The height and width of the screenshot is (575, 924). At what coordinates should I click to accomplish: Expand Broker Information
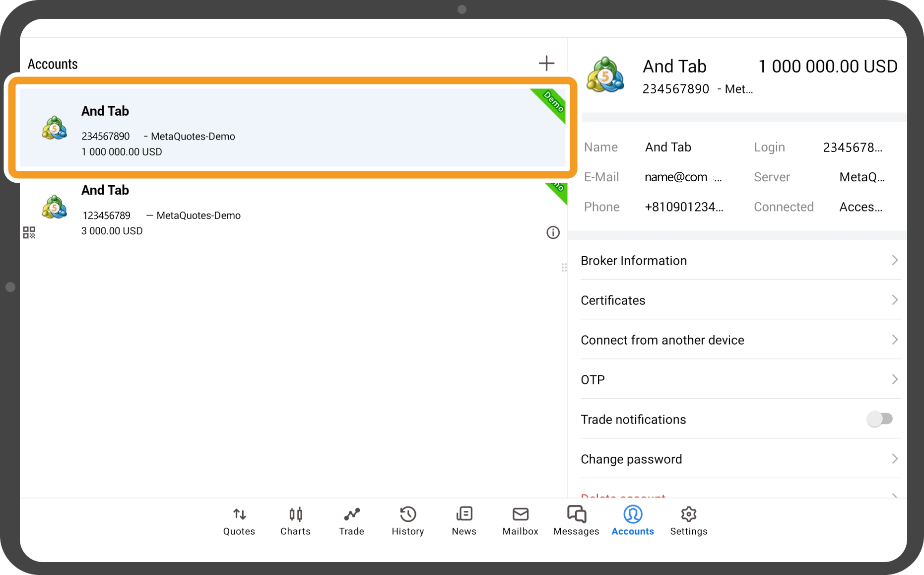pyautogui.click(x=739, y=261)
